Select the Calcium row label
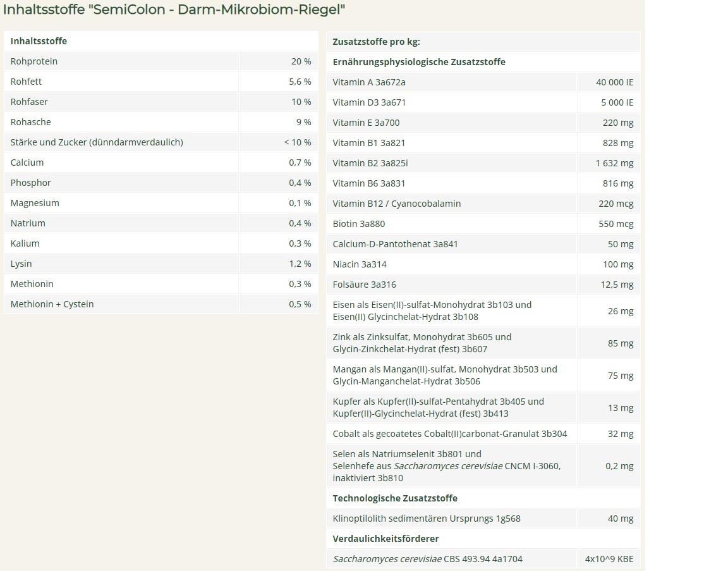This screenshot has height=571, width=728. (27, 162)
